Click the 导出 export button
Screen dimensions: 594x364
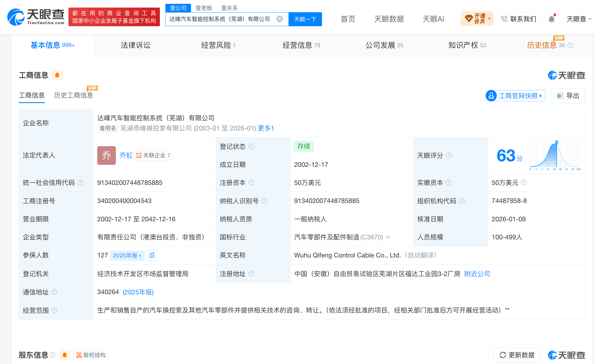click(x=568, y=96)
